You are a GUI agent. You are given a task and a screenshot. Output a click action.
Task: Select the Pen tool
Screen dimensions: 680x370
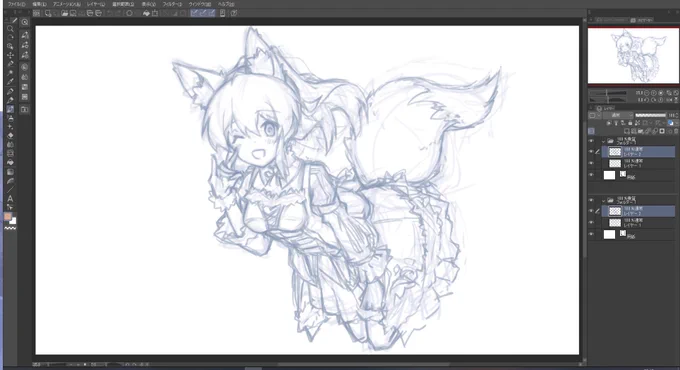pyautogui.click(x=10, y=91)
